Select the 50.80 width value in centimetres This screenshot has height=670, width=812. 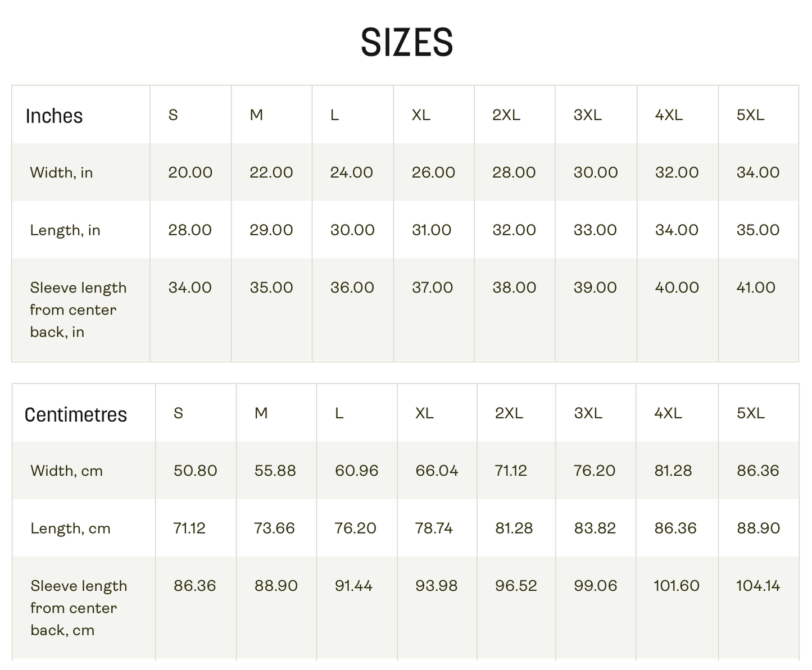195,471
